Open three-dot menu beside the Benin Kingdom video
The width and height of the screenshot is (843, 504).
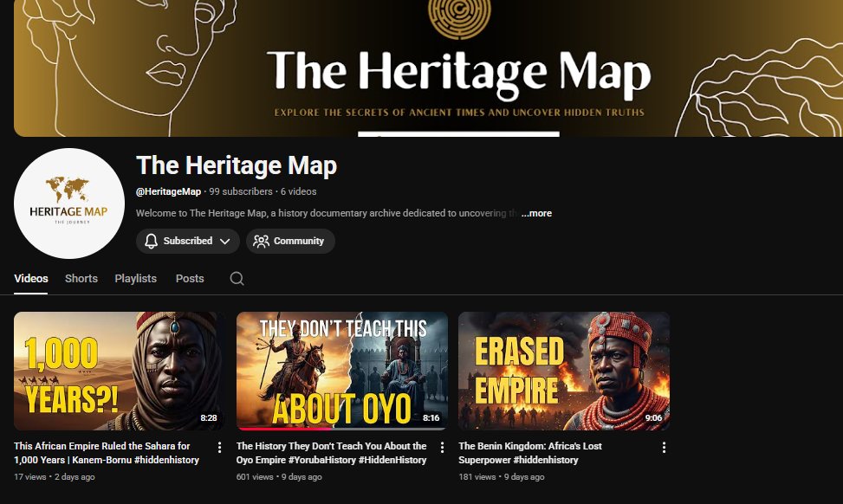(664, 447)
